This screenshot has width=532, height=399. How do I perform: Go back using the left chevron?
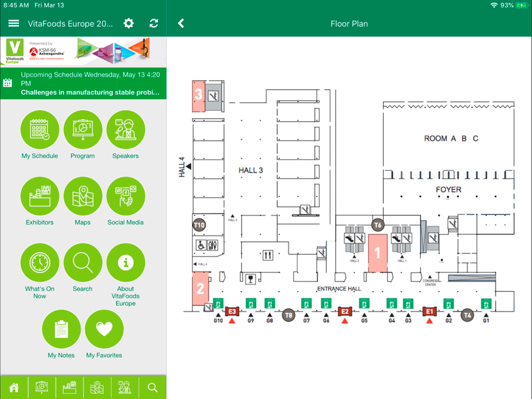(181, 23)
